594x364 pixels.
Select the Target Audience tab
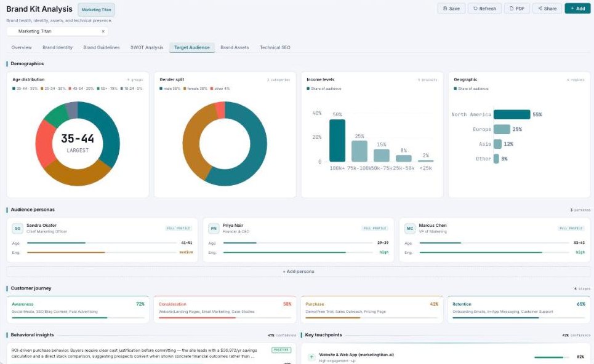[x=191, y=47]
